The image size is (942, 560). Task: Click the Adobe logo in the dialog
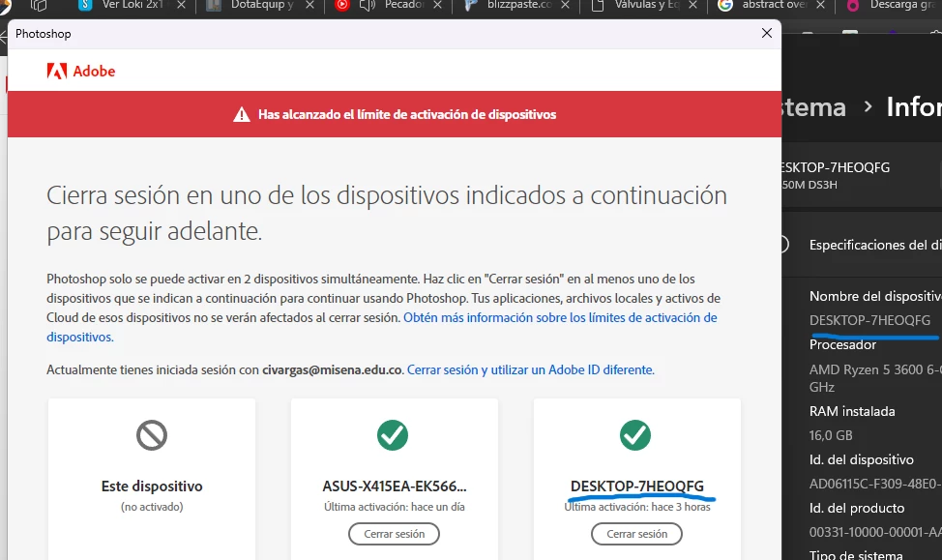pyautogui.click(x=81, y=71)
